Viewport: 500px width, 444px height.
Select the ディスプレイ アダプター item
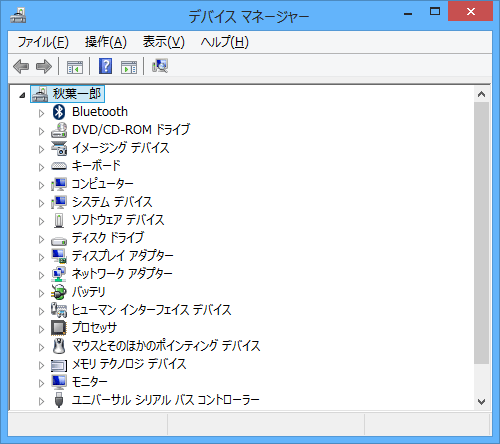[123, 256]
